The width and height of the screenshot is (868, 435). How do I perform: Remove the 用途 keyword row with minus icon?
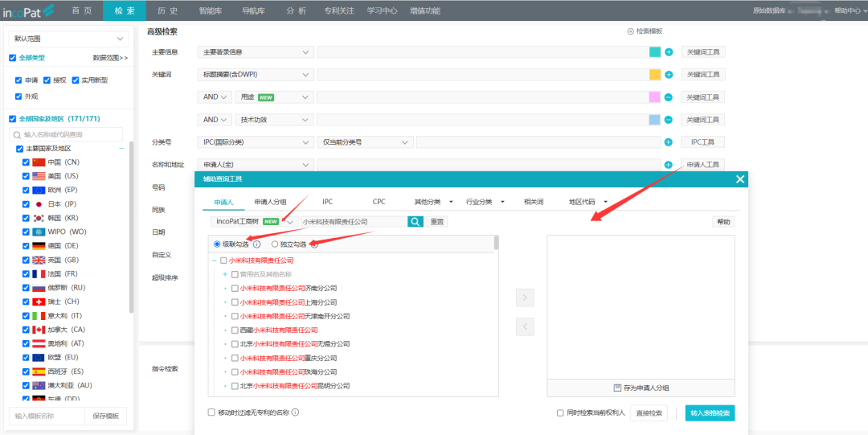pos(668,97)
